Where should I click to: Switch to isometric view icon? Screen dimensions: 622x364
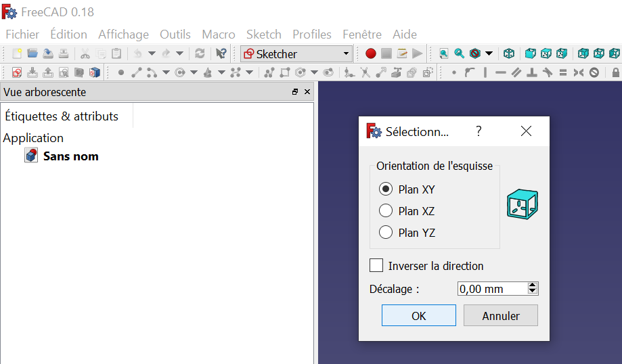point(509,53)
